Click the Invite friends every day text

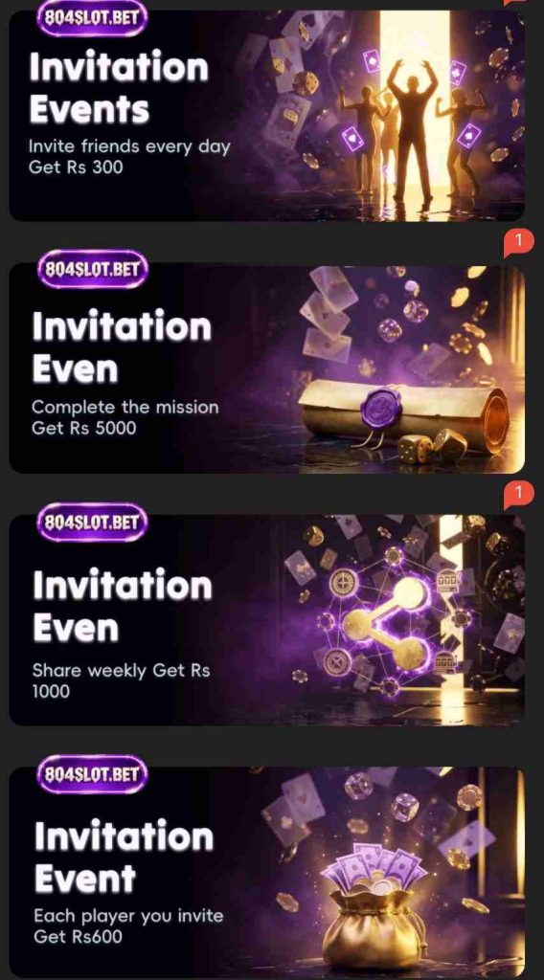[x=129, y=146]
